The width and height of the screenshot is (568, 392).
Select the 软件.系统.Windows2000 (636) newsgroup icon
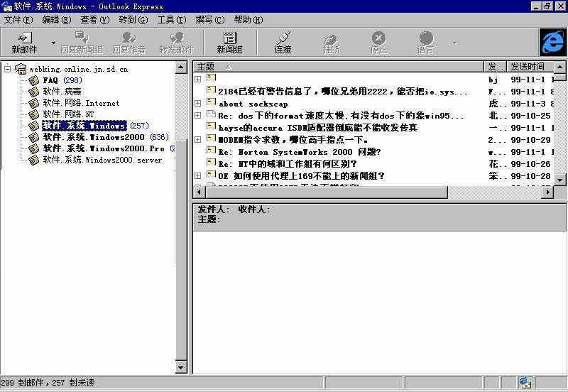(x=33, y=137)
